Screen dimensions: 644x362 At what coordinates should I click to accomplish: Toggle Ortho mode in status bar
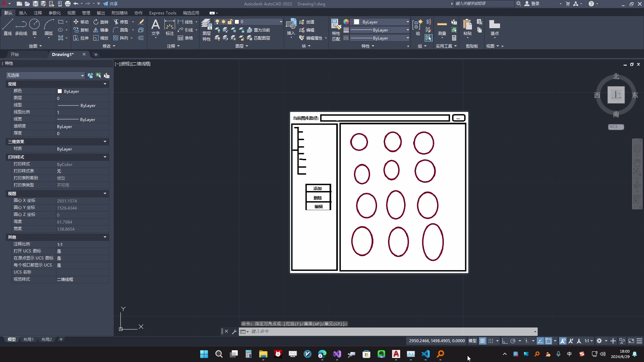(x=504, y=341)
